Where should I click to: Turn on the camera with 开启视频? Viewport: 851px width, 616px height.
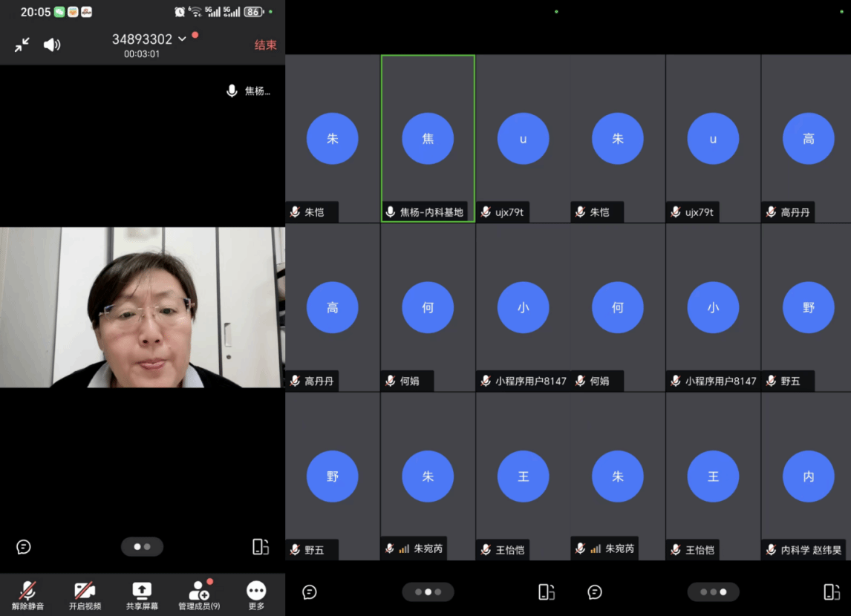[x=85, y=595]
